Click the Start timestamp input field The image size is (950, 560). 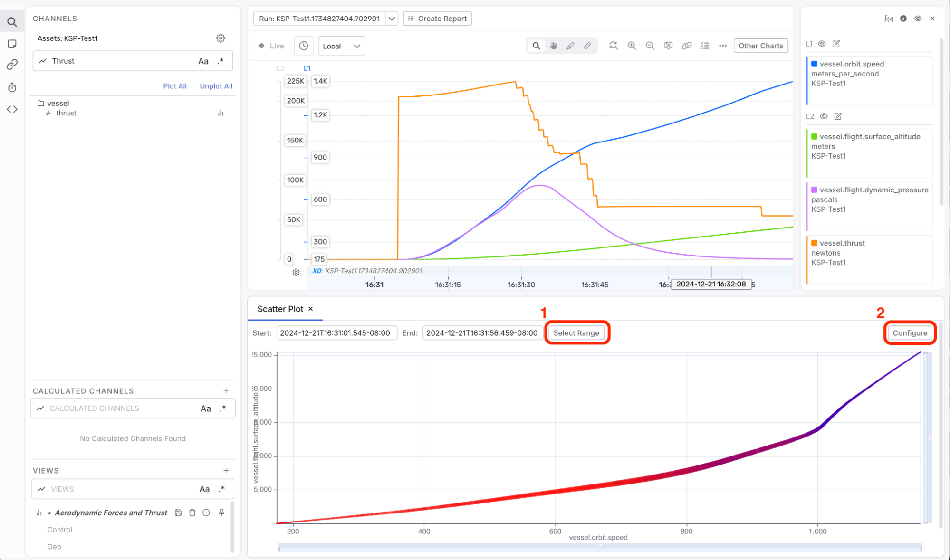(x=336, y=333)
